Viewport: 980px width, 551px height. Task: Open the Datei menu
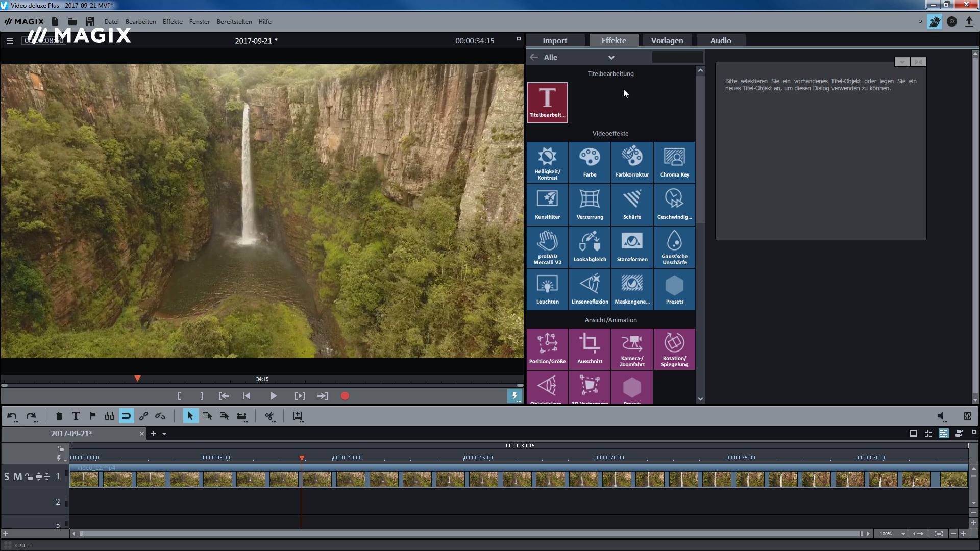pyautogui.click(x=111, y=22)
